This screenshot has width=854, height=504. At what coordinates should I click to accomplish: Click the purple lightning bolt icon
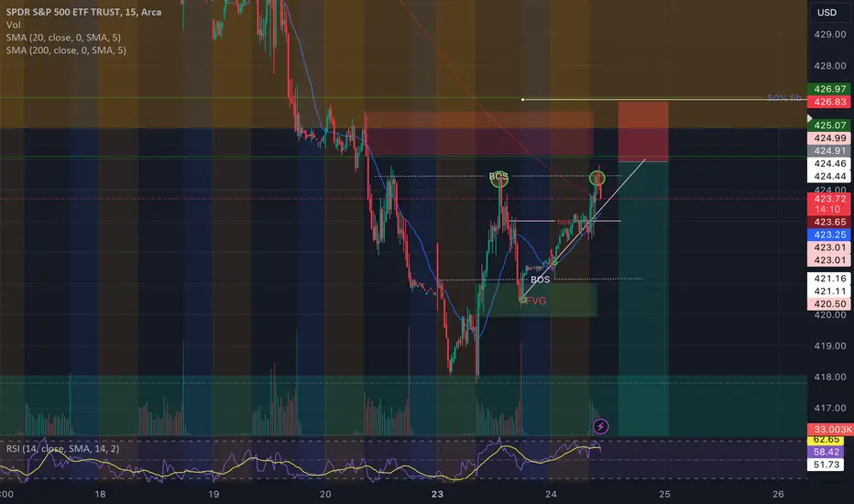tap(600, 426)
